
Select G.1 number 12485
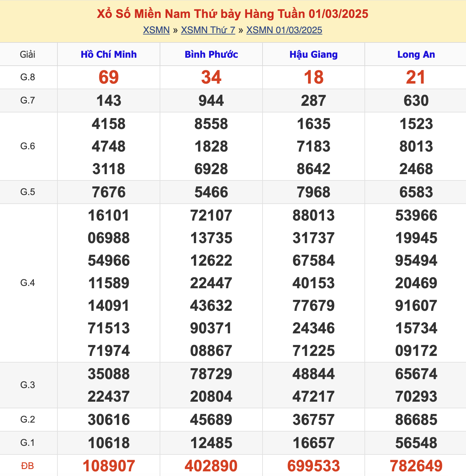click(211, 443)
